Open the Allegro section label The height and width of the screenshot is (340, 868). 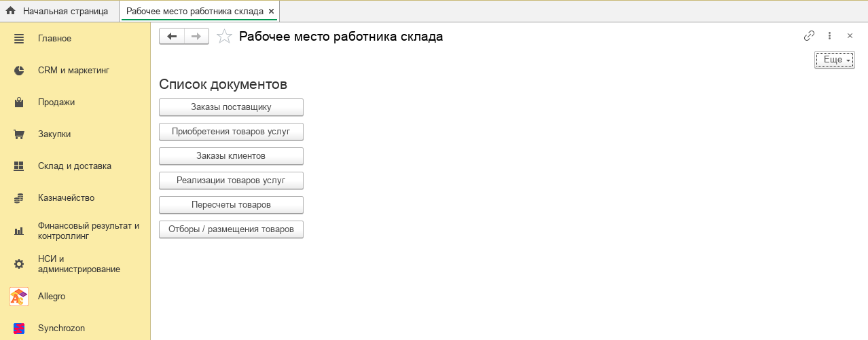pyautogui.click(x=52, y=297)
